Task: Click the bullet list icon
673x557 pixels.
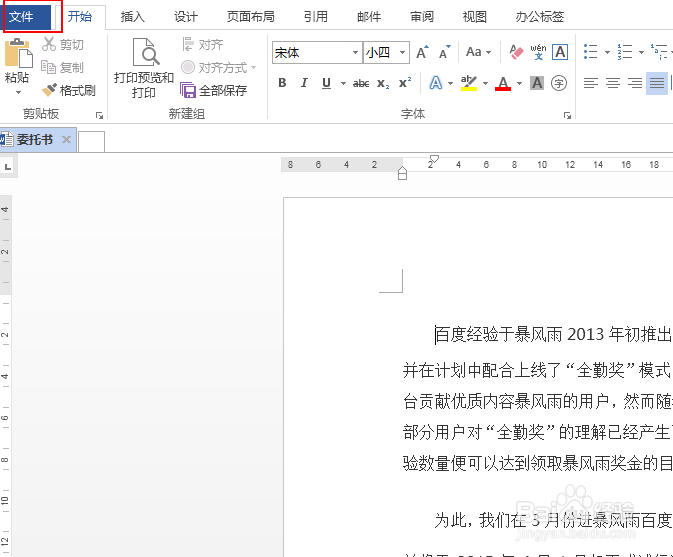Action: pyautogui.click(x=591, y=52)
